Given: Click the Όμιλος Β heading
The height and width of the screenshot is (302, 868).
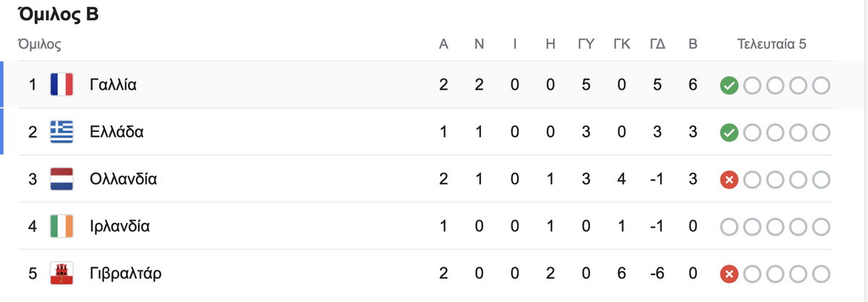Looking at the screenshot, I should click(x=58, y=15).
